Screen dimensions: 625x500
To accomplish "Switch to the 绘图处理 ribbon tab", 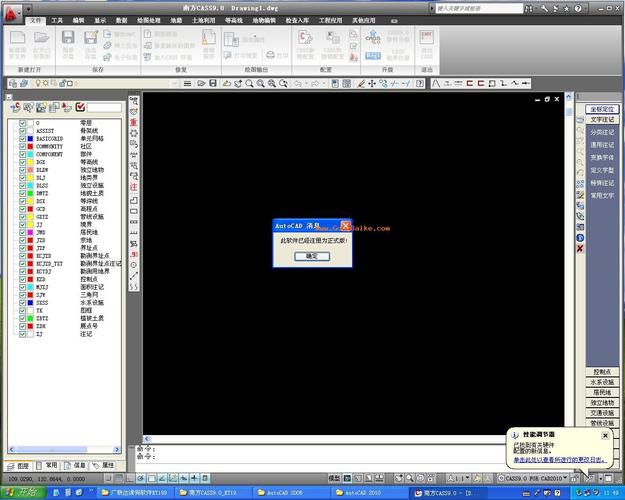I will pos(148,20).
